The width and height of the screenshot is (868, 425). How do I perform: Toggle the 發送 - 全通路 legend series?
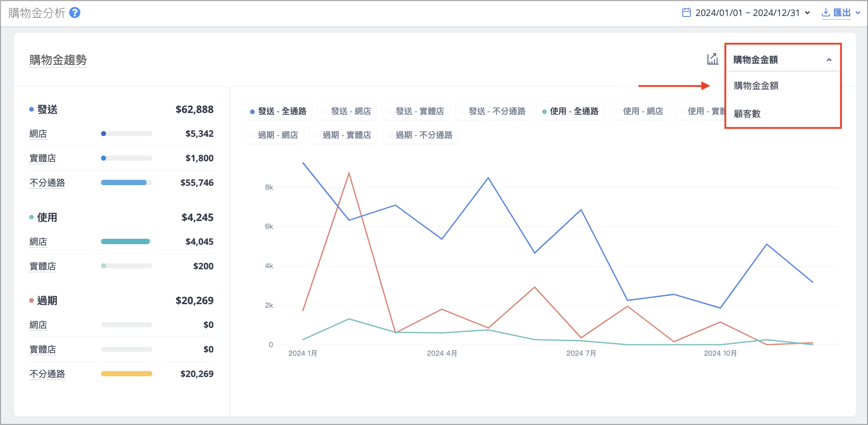point(278,111)
